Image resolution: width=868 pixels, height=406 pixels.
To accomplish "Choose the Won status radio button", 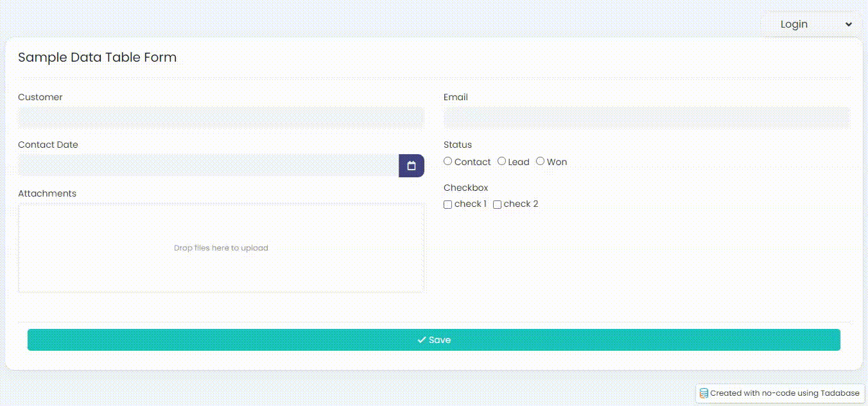I will click(541, 161).
